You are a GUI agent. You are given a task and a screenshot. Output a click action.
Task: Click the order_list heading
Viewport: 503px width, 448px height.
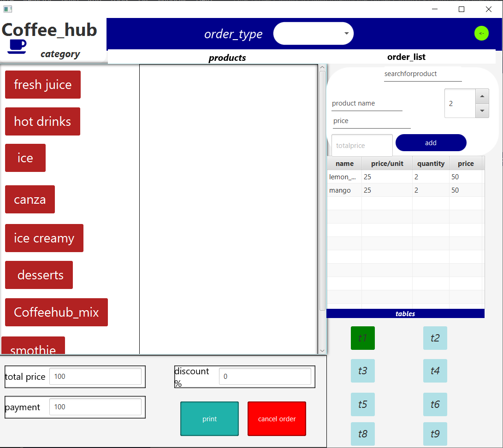click(x=406, y=57)
